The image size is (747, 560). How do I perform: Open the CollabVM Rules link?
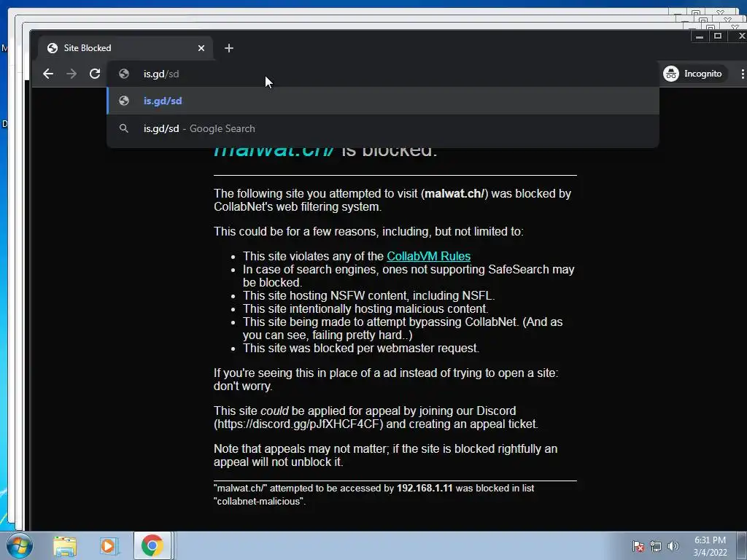428,256
